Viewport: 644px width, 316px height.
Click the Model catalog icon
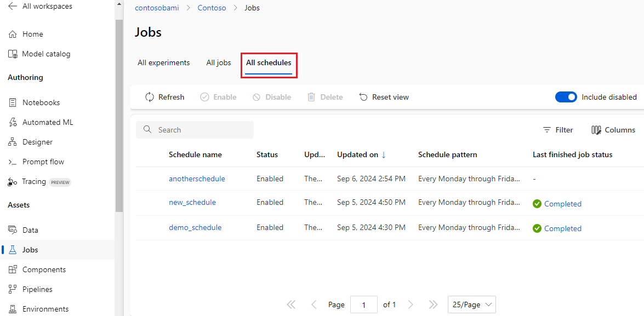[x=13, y=54]
